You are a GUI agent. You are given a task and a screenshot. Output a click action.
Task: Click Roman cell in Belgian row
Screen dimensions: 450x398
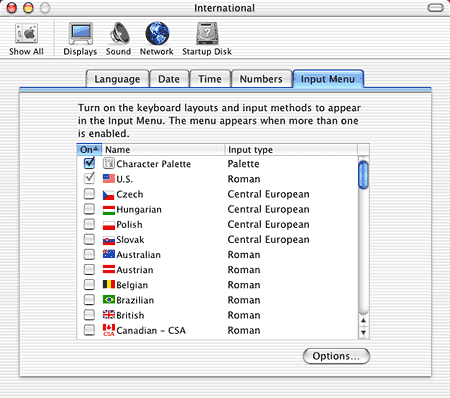point(244,285)
